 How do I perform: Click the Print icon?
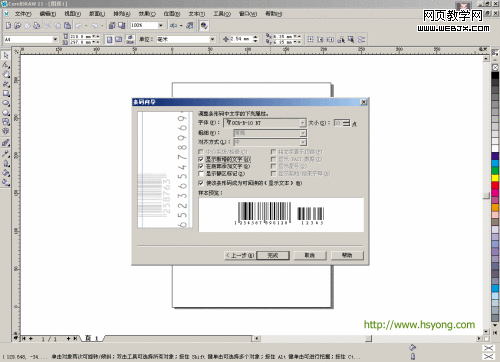(x=37, y=25)
